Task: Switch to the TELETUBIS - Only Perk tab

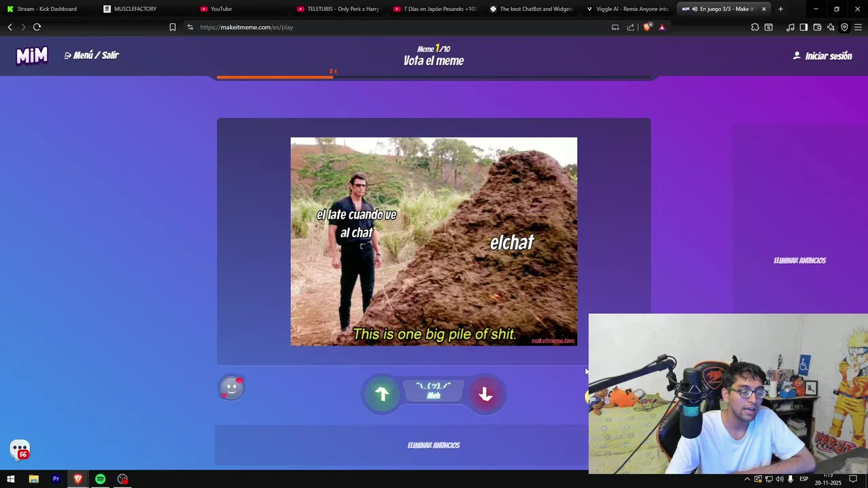Action: click(339, 9)
